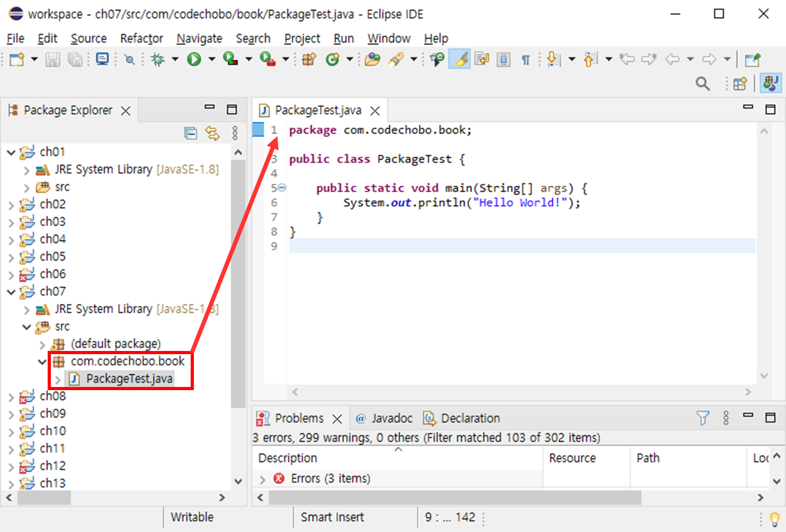Viewport: 786px width, 532px height.
Task: Click the Open Type icon
Action: point(372,59)
